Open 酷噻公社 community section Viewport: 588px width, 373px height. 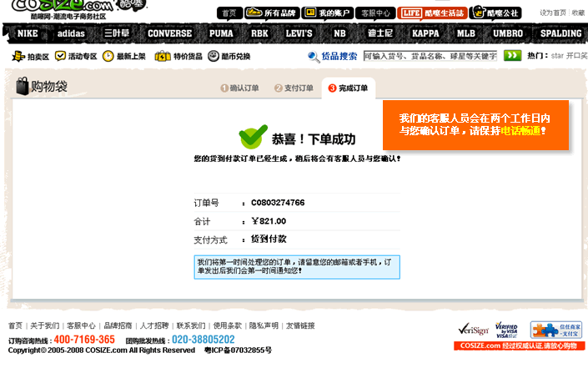click(x=495, y=13)
